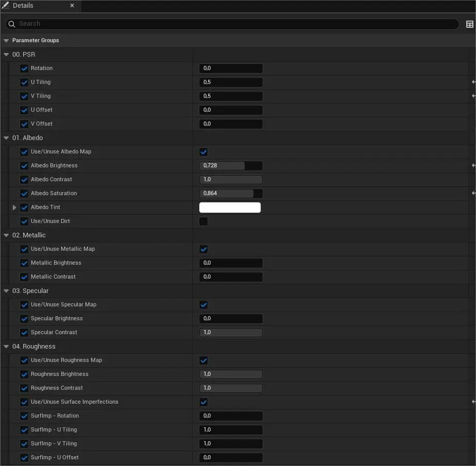Select the "SurfImp - V Tiling" label
The height and width of the screenshot is (466, 476).
click(x=54, y=443)
